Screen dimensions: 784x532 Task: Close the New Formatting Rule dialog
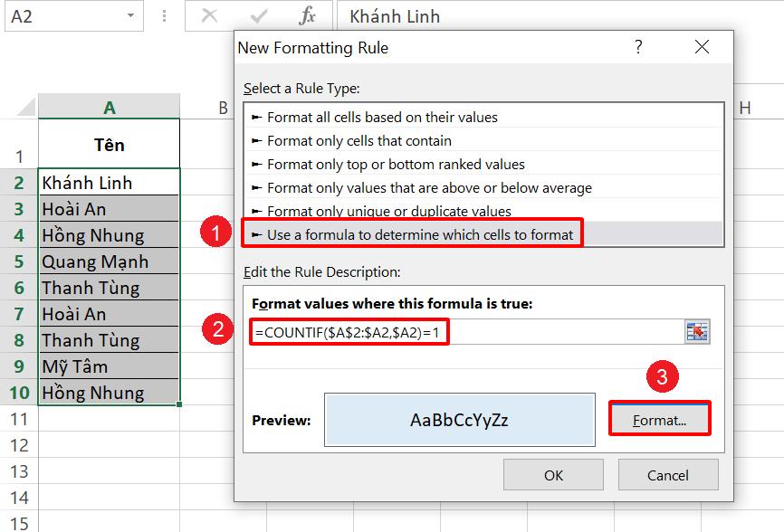(x=703, y=46)
